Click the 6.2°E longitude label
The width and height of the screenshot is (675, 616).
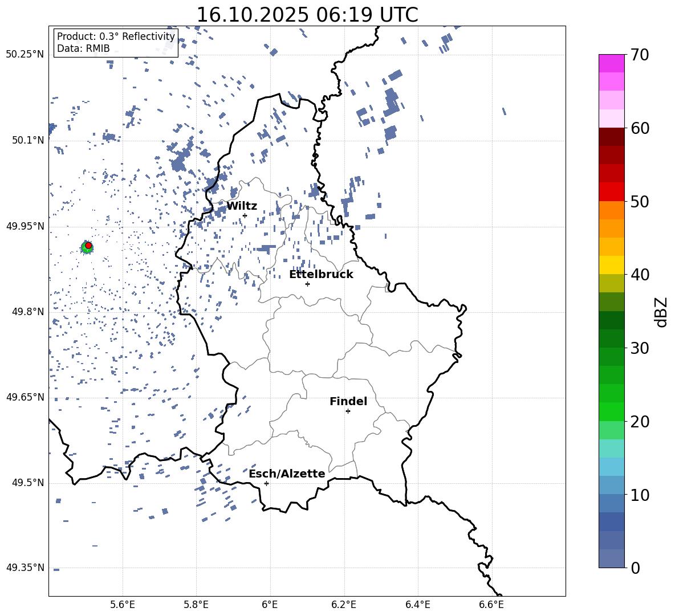point(344,605)
